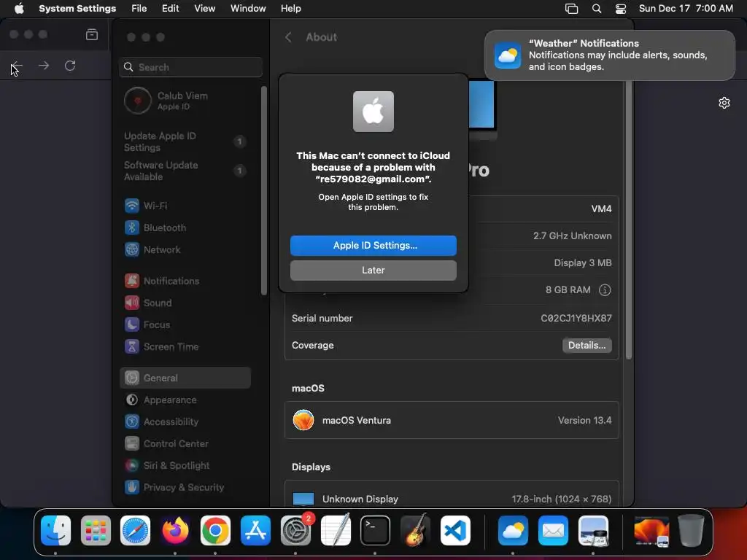This screenshot has width=747, height=560.
Task: Launch Firefox from the Dock
Action: [175, 530]
